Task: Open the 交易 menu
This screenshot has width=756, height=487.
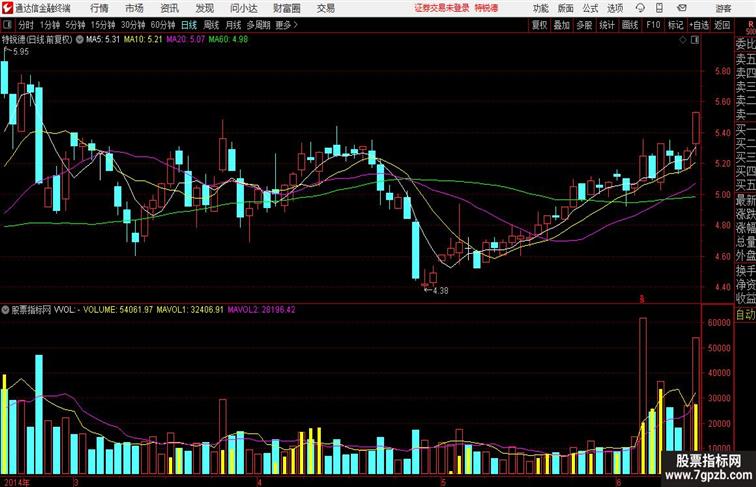Action: point(325,8)
